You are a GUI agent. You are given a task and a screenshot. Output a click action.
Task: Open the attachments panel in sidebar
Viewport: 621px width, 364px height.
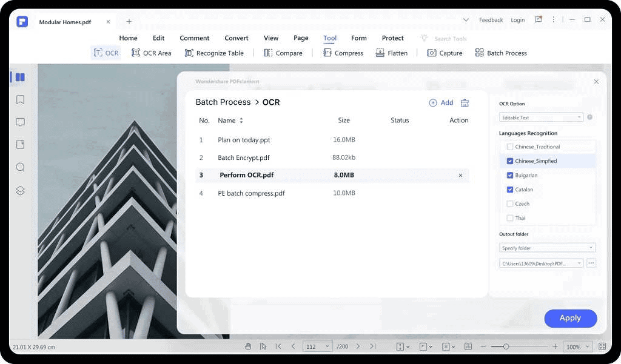pyautogui.click(x=20, y=144)
